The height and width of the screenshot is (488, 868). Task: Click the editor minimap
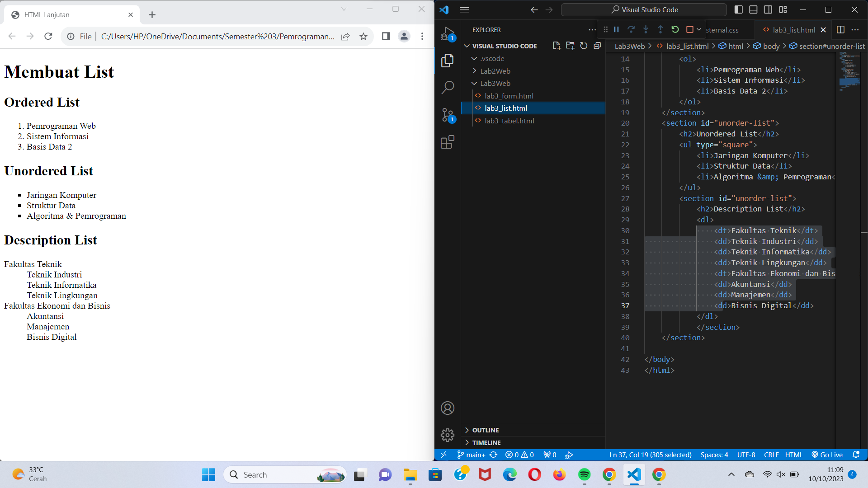849,72
